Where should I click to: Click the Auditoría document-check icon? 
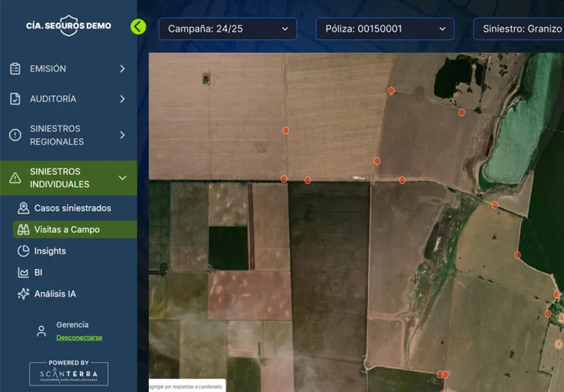[15, 99]
